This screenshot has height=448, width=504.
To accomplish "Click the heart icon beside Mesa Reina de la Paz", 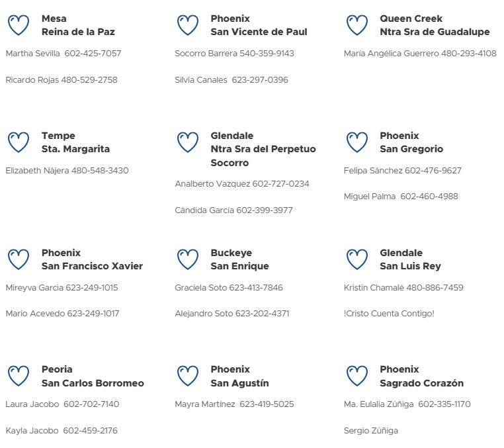I will 19,25.
